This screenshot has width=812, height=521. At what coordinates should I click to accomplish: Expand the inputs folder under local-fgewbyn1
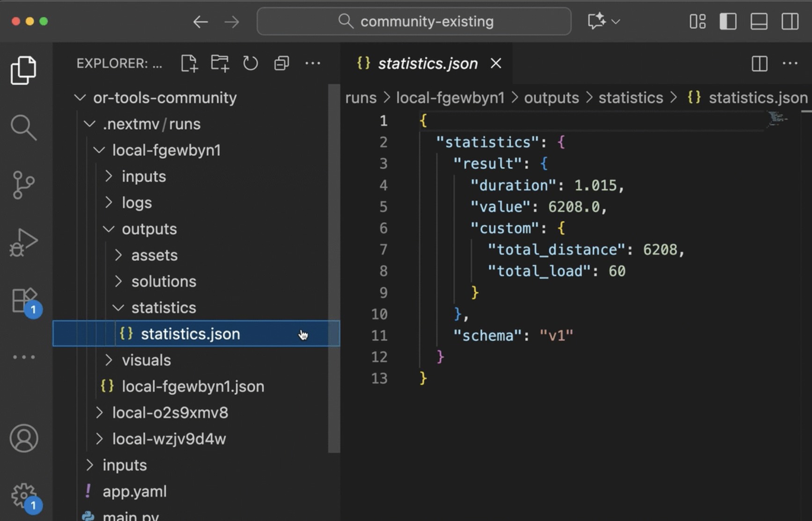click(x=109, y=176)
